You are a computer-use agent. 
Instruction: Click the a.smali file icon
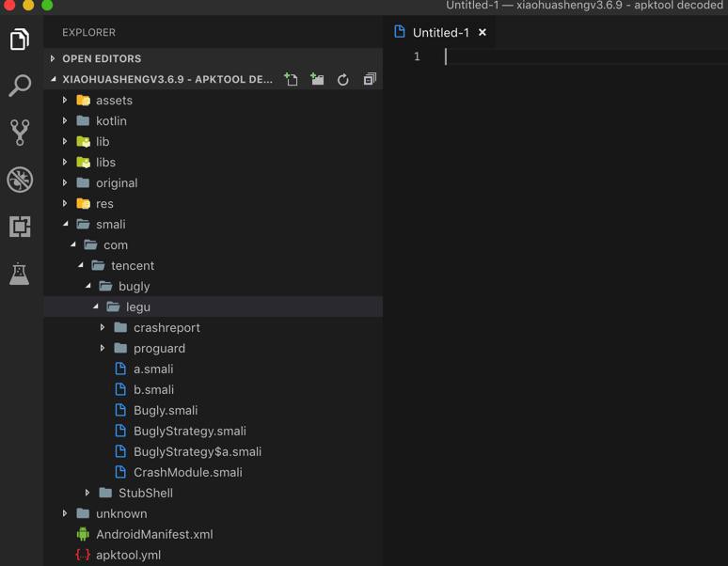[x=120, y=369]
